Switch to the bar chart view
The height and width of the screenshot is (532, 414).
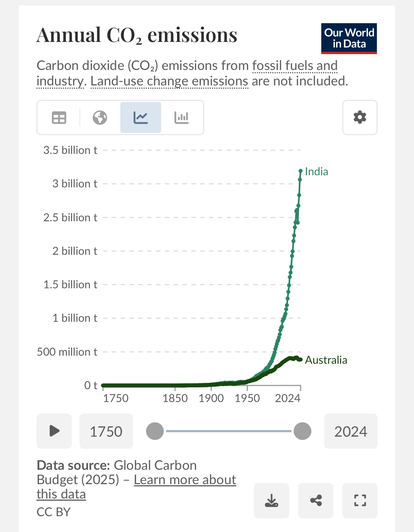click(181, 118)
